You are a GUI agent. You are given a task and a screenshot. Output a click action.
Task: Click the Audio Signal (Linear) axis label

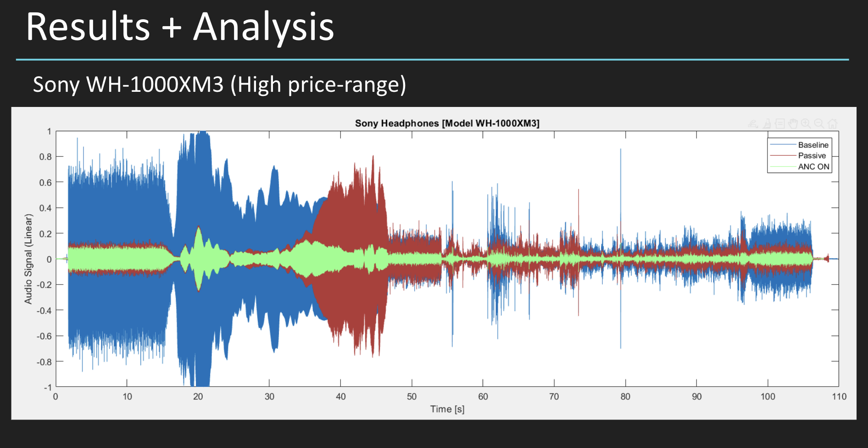click(x=28, y=259)
